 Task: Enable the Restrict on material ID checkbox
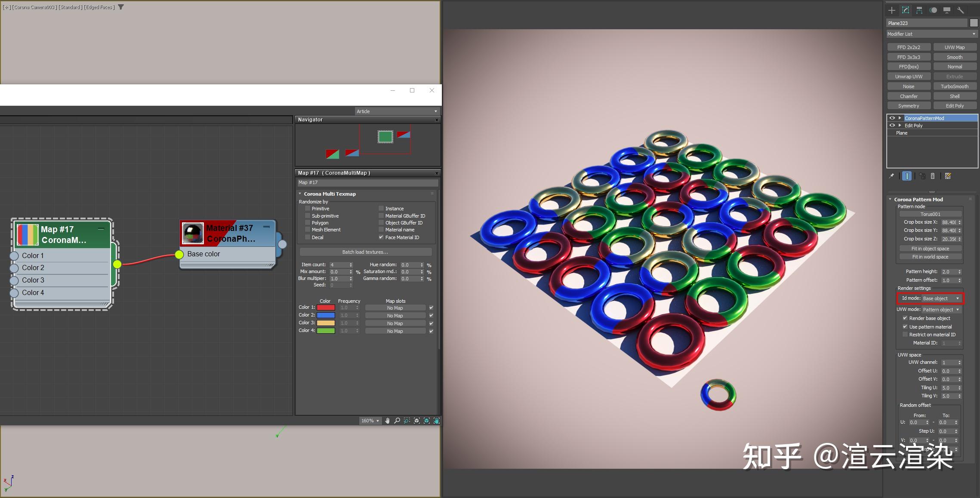click(x=906, y=334)
